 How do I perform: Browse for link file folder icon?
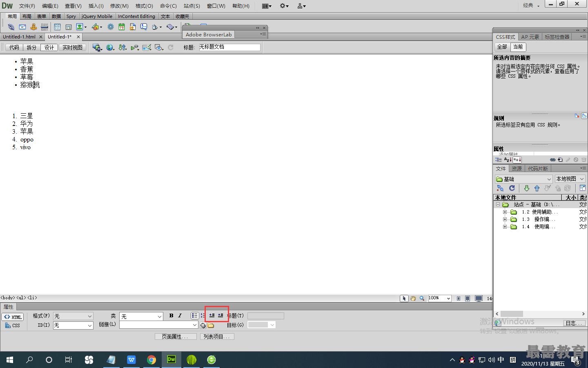pos(211,325)
